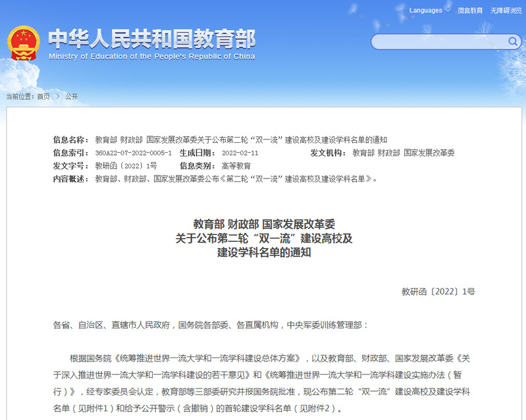The image size is (526, 420).
Task: Click the index number 360A22-07-2022-0005-1
Action: (134, 153)
